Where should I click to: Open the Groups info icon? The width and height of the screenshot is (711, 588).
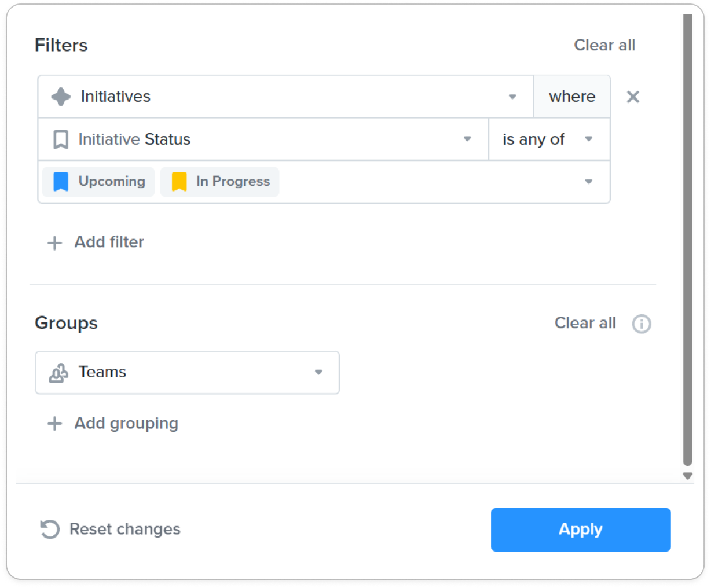coord(642,324)
